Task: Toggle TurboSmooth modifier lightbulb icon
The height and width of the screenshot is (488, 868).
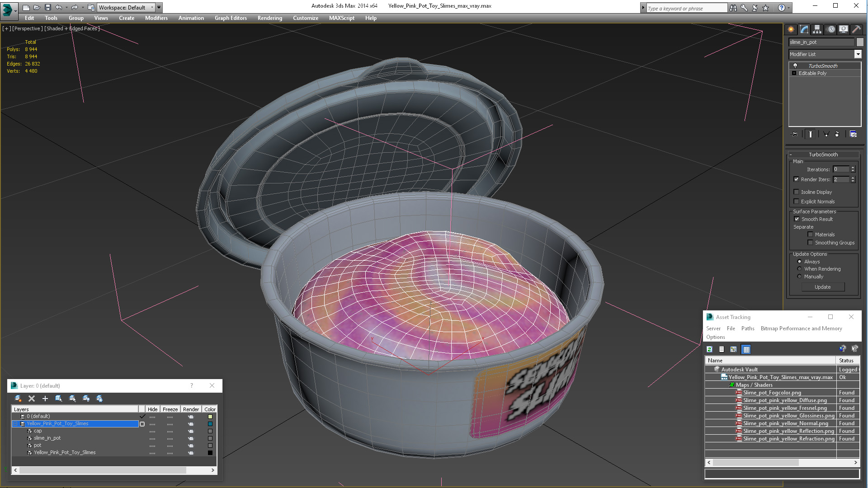Action: pos(795,66)
